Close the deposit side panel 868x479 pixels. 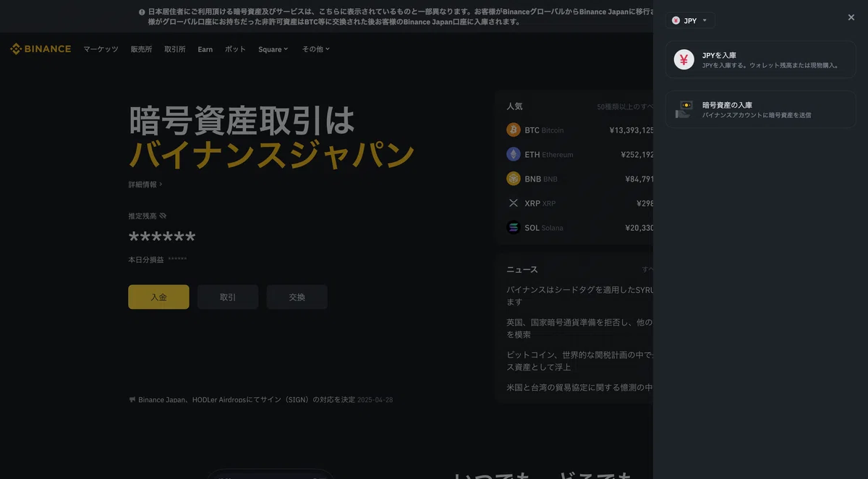pos(851,17)
